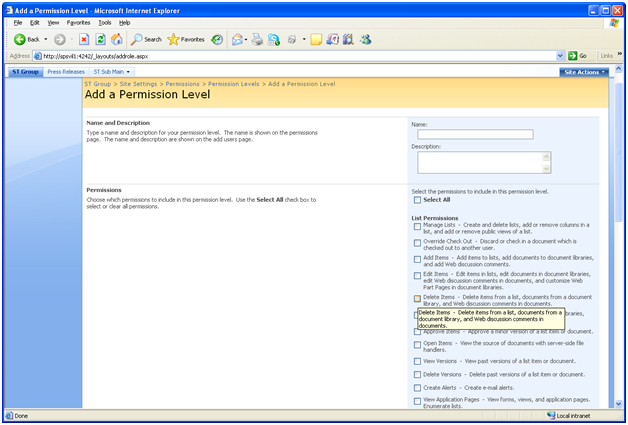The width and height of the screenshot is (628, 425).
Task: Enable the Delete Versions permission
Action: [x=417, y=375]
